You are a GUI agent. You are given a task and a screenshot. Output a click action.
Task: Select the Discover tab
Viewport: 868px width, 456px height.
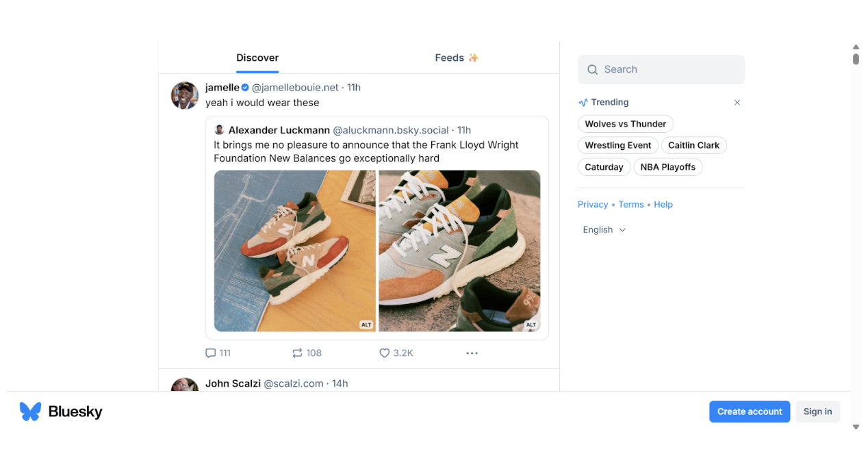(x=257, y=58)
